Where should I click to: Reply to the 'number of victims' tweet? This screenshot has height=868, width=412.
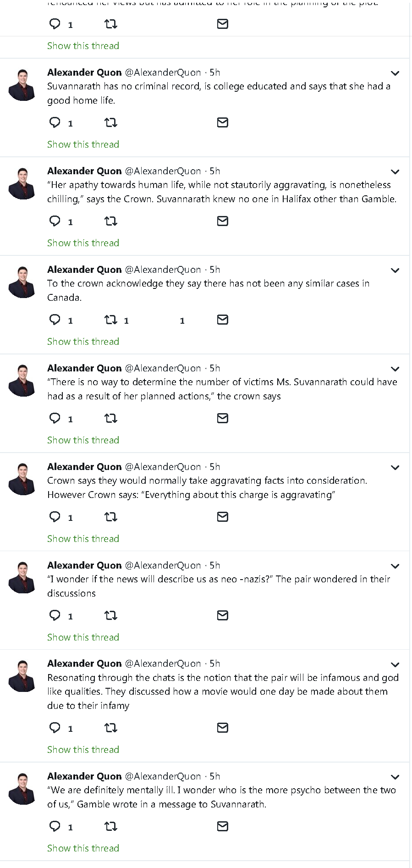55,418
